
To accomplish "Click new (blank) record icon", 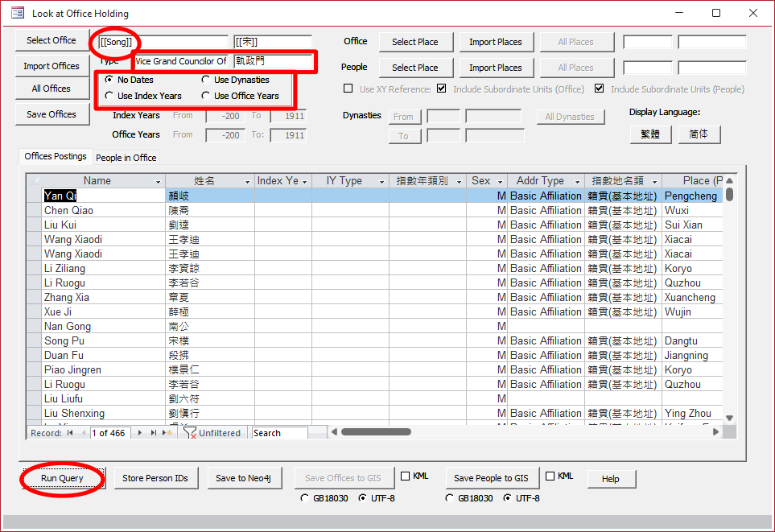I will (x=167, y=433).
